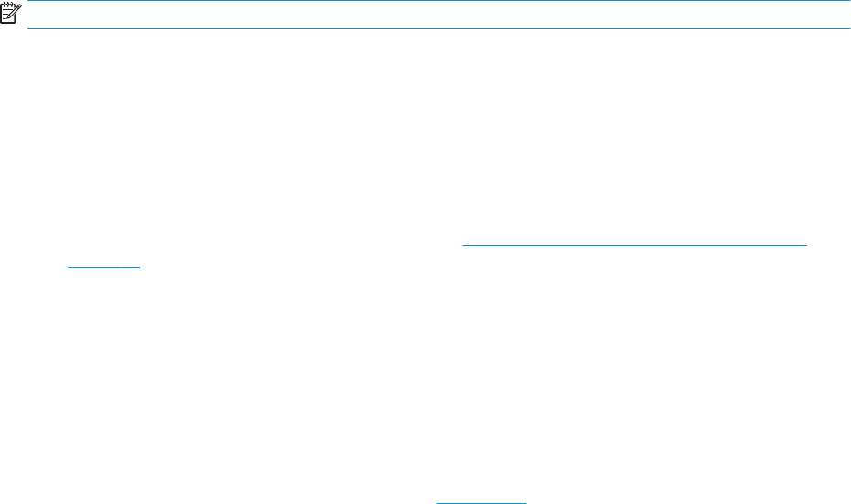851x504 pixels.
Task: Click the blue rule beneath the note icon
Action: [x=438, y=28]
